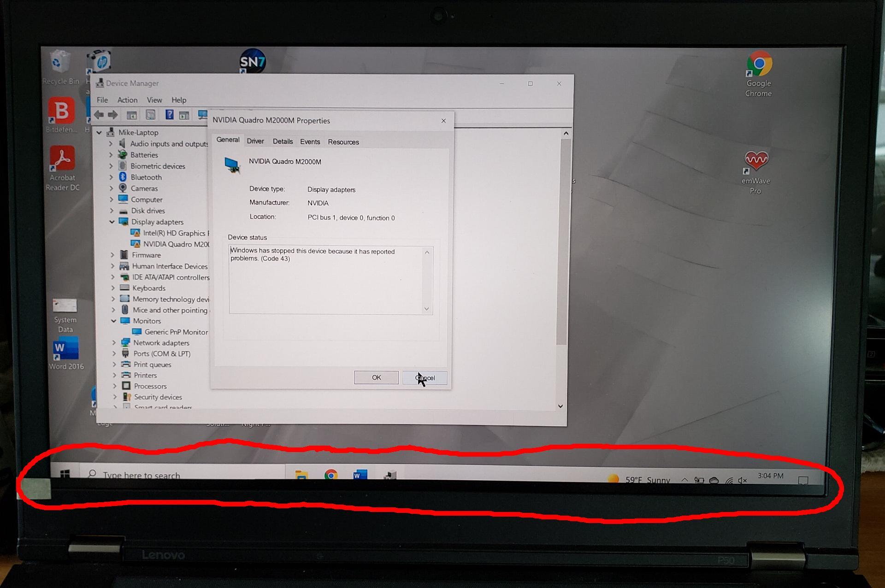Open File Explorer from the taskbar
Image resolution: width=885 pixels, height=588 pixels.
click(x=301, y=475)
